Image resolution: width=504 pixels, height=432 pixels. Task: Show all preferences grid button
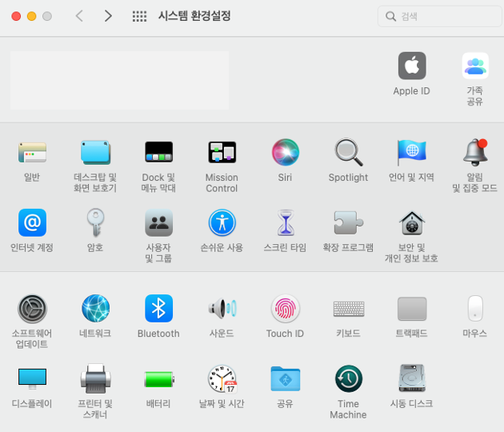coord(139,16)
